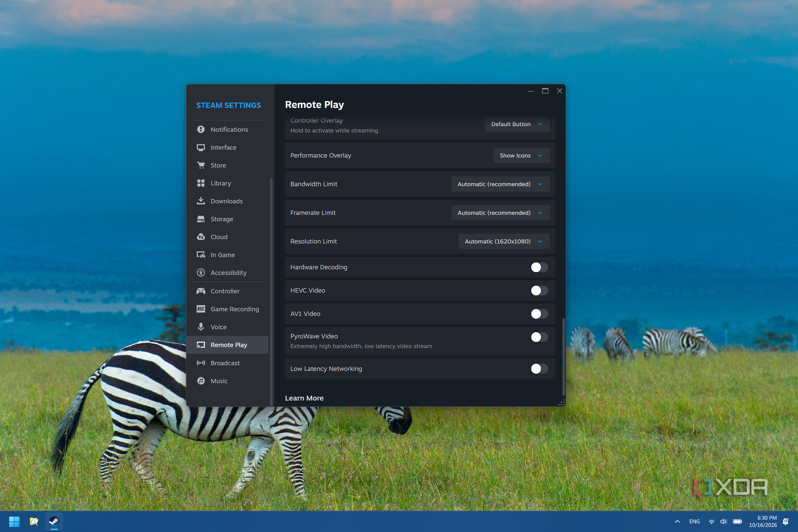Click the Music note icon
Image resolution: width=798 pixels, height=532 pixels.
click(x=201, y=381)
